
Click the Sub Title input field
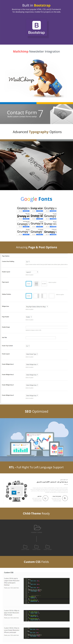point(41,338)
